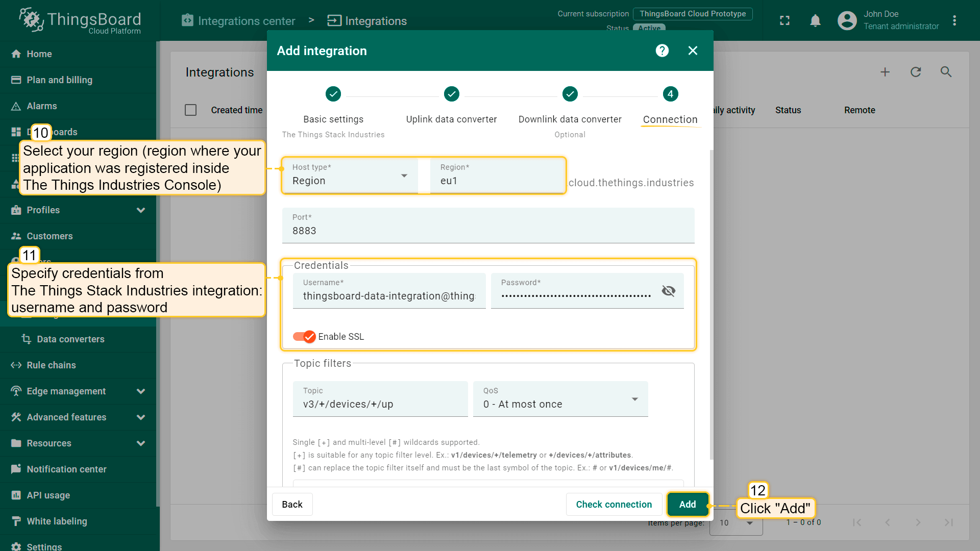Viewport: 980px width, 551px height.
Task: Toggle fullscreen mode icon
Action: tap(785, 20)
